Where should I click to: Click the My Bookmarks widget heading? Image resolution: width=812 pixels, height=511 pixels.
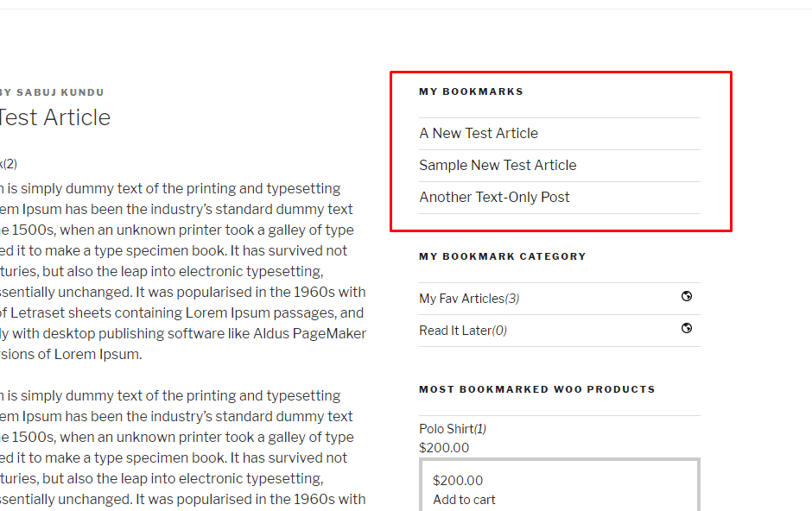tap(471, 91)
